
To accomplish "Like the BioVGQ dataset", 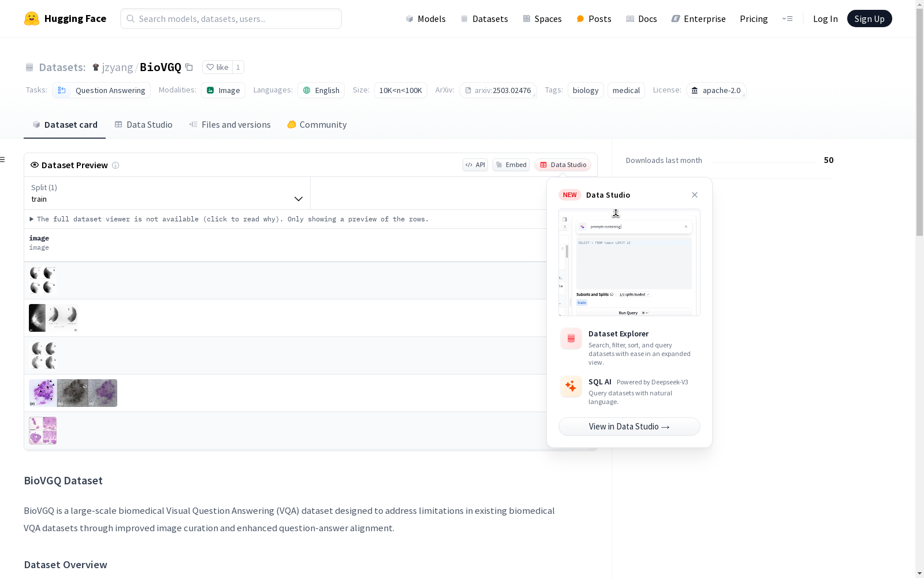I will coord(217,67).
